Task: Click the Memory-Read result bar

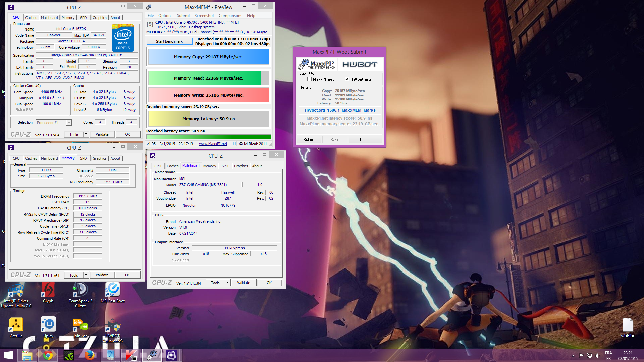Action: click(209, 78)
